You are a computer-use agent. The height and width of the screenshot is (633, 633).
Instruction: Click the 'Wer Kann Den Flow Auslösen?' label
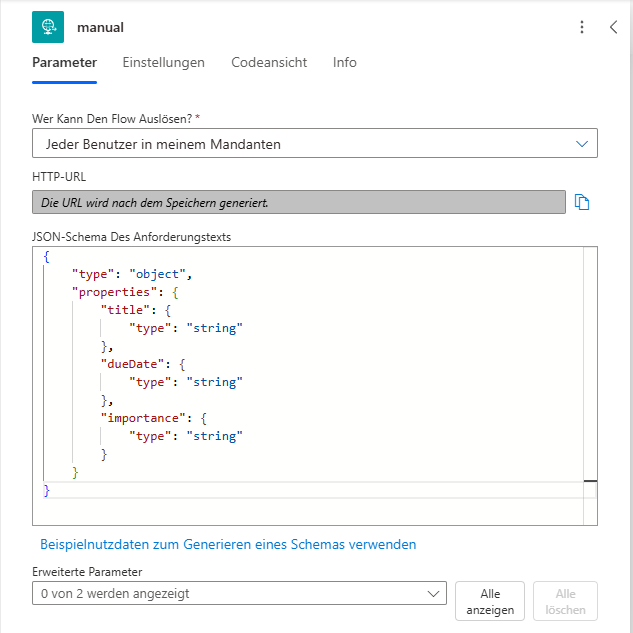[112, 119]
